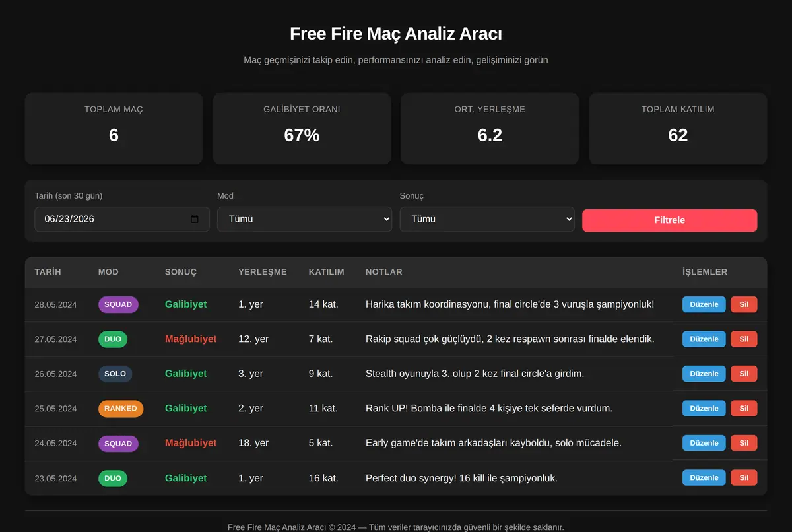The width and height of the screenshot is (792, 532).
Task: Click the GALİBİYET ORANI 67% stat card
Action: [302, 129]
